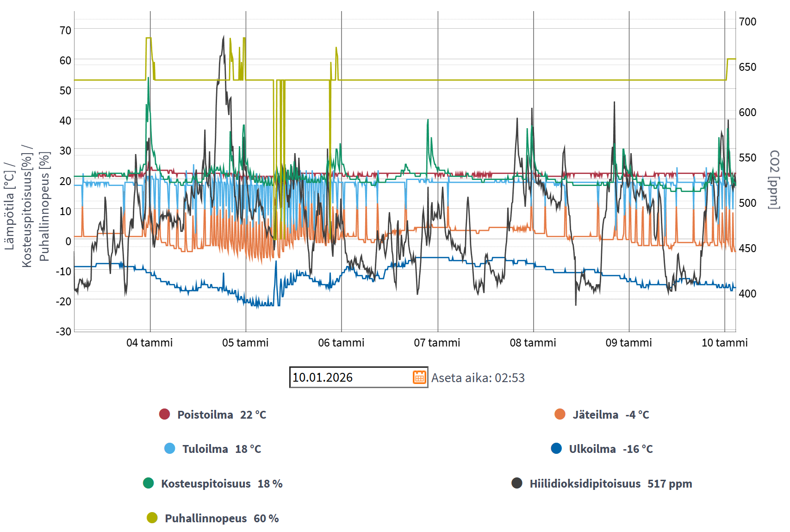Toggle the Puhallinnopeus 60 % series label
Screen dimensions: 790x532
[222, 518]
